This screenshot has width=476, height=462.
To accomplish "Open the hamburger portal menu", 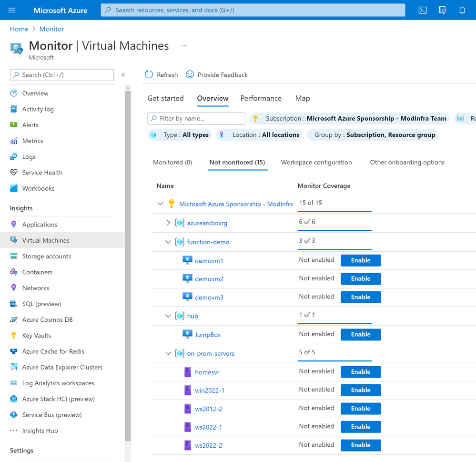I will [12, 10].
